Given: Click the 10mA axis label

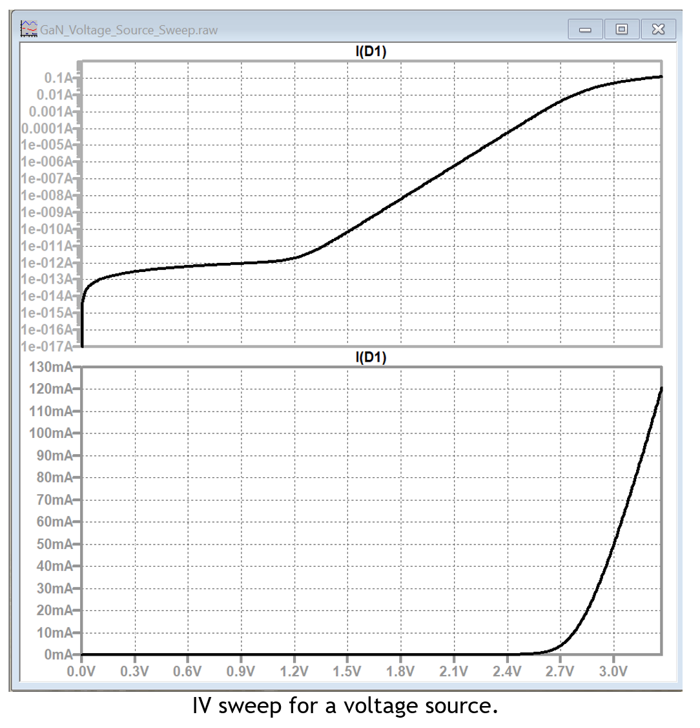Looking at the screenshot, I should (x=55, y=633).
